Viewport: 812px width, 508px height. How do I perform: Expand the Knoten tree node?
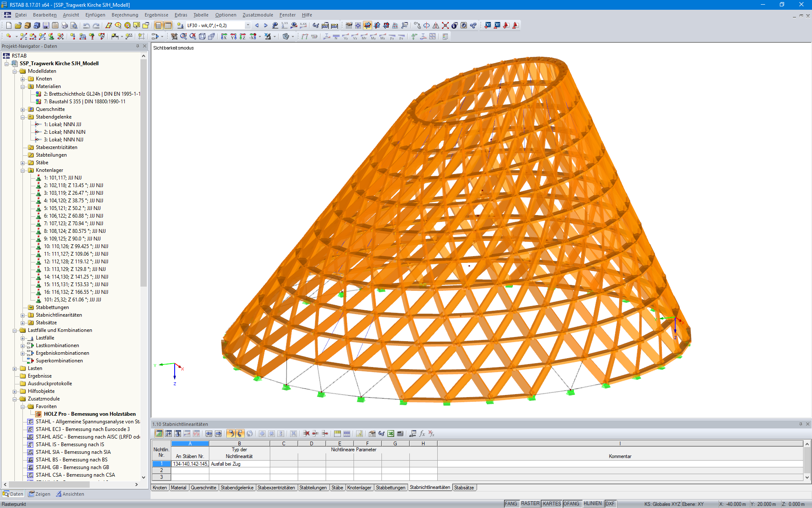[x=23, y=79]
